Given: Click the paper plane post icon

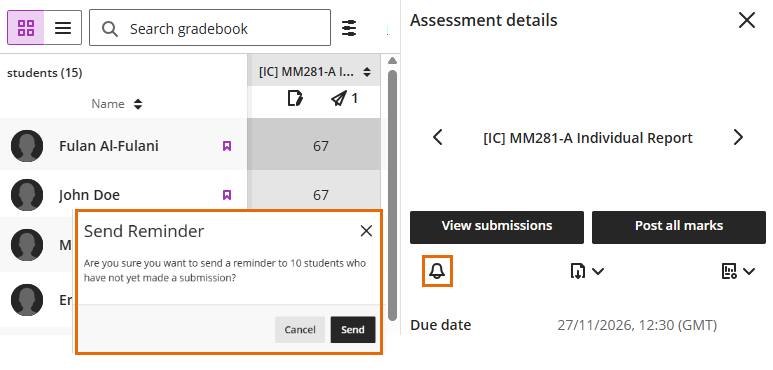Looking at the screenshot, I should 339,99.
